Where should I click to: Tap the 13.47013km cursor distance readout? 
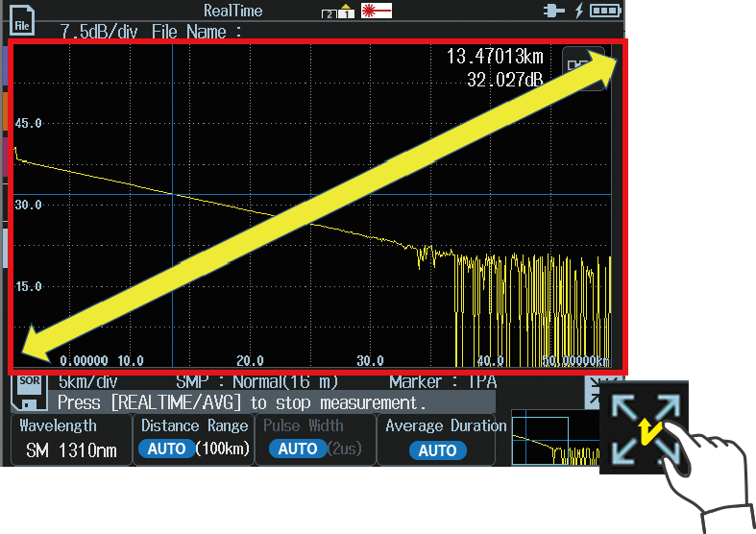click(495, 57)
